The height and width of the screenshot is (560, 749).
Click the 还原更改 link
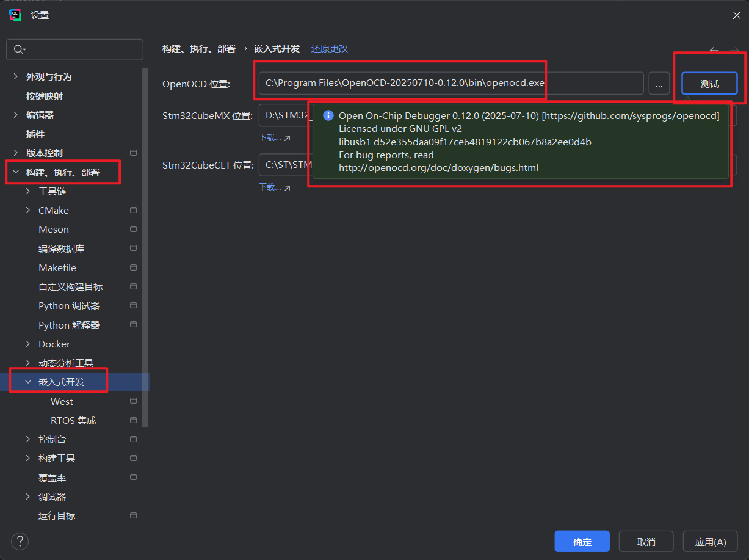(330, 48)
